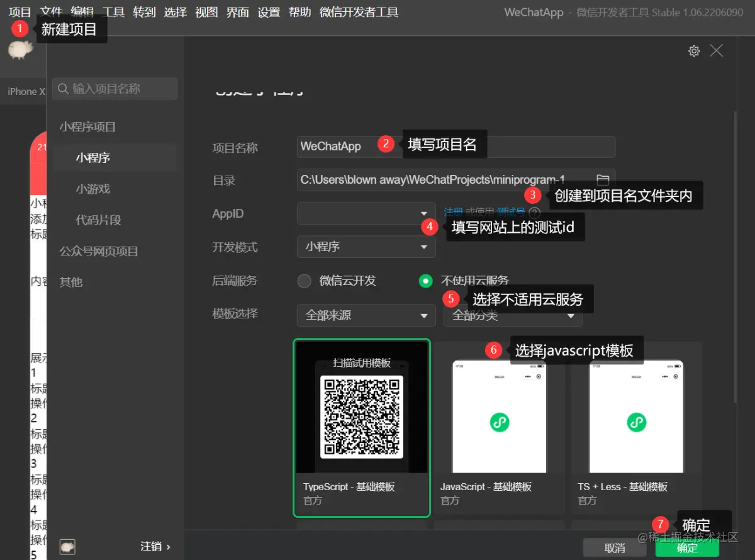Open the 转到 menu
755x560 pixels.
[145, 12]
